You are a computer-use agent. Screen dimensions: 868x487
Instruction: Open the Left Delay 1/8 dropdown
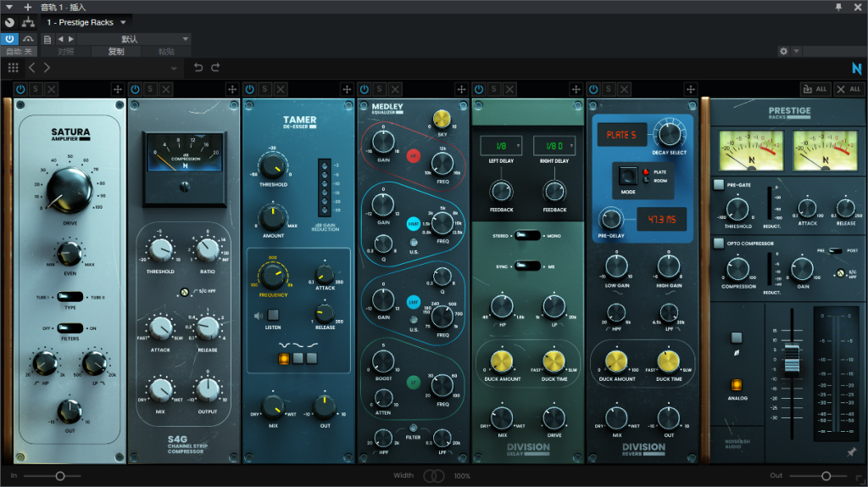pos(501,146)
